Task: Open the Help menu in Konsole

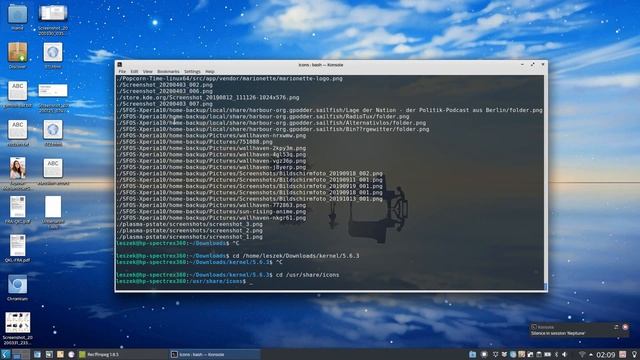Action: [x=210, y=71]
